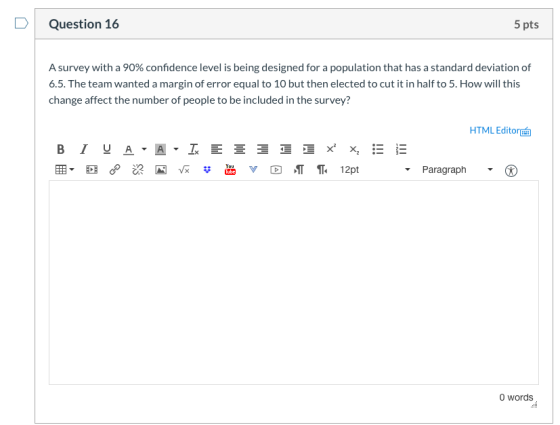Insert a superscript with the x² icon
560x425 pixels.
click(x=331, y=149)
